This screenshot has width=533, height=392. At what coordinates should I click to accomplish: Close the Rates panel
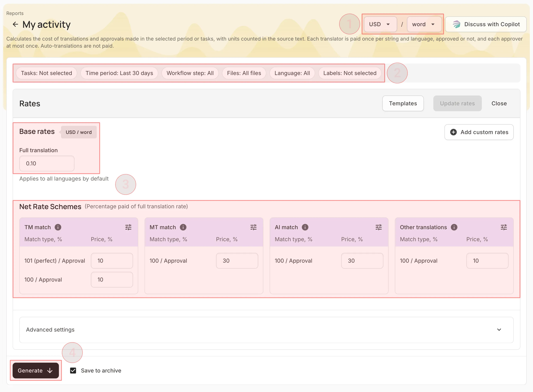(x=499, y=103)
